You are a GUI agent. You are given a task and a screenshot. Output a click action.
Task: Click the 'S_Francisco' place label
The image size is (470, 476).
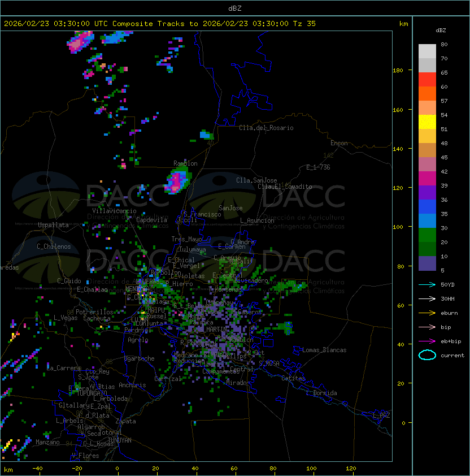[202, 214]
